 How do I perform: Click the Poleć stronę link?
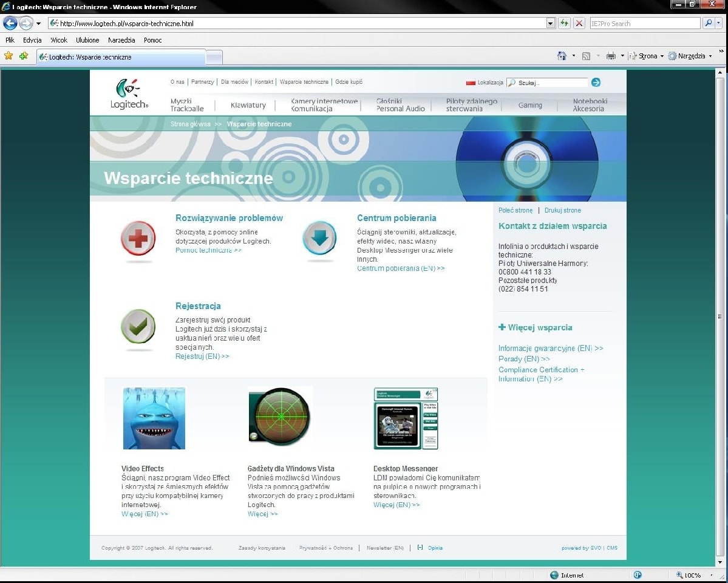[515, 211]
